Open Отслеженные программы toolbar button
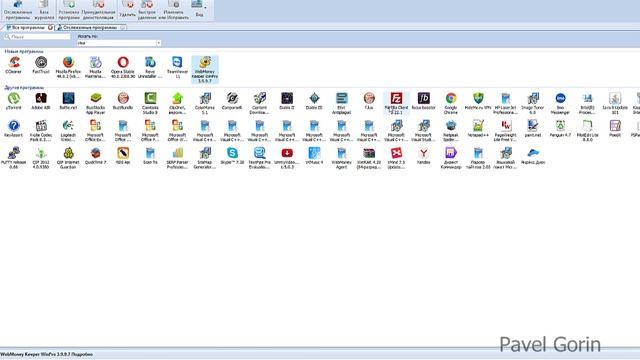 click(18, 10)
